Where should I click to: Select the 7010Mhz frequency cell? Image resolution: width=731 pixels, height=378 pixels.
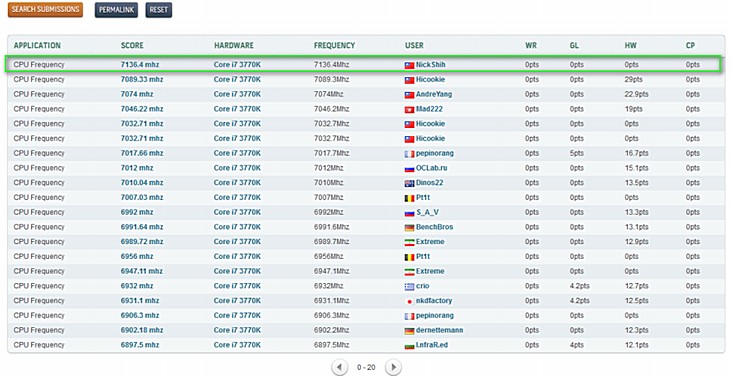coord(329,183)
